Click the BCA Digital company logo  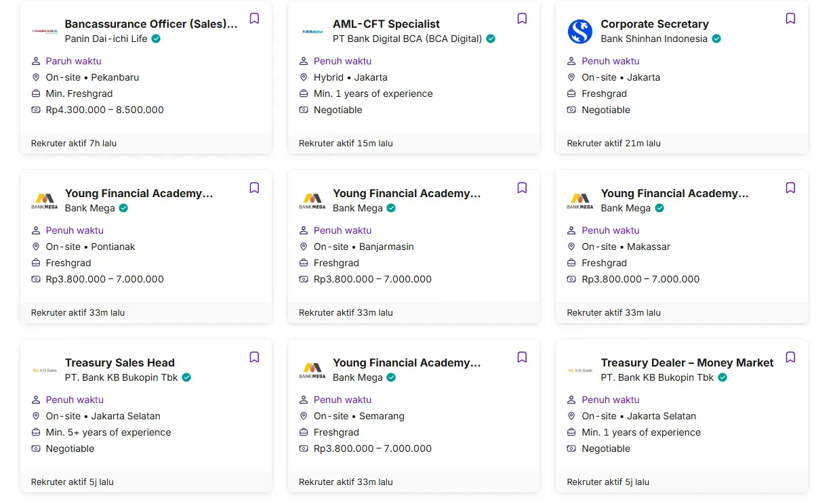click(312, 31)
